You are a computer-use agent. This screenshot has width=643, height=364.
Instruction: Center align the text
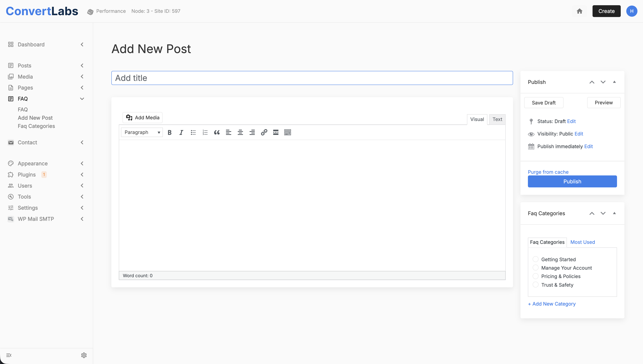pyautogui.click(x=240, y=132)
